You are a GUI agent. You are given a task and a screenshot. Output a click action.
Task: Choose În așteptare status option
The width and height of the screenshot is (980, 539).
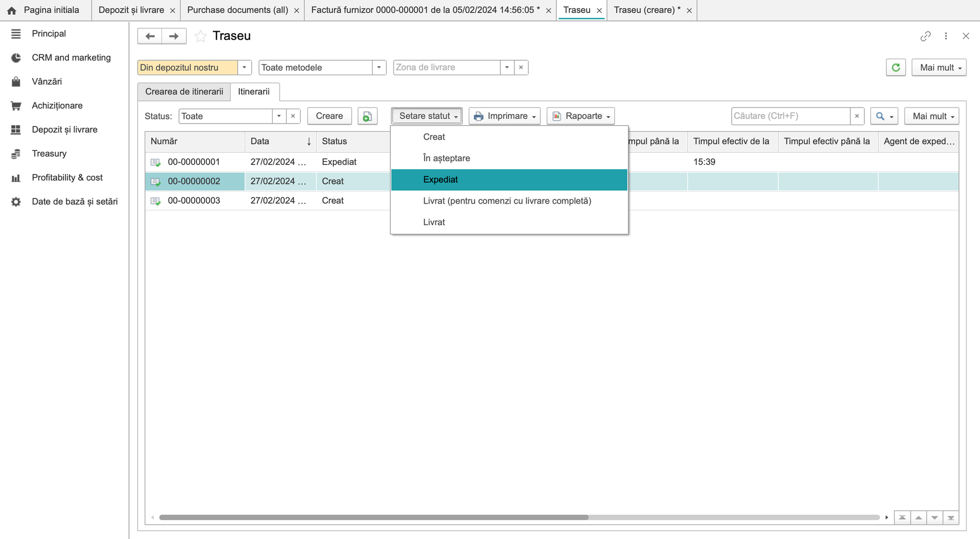pyautogui.click(x=509, y=158)
